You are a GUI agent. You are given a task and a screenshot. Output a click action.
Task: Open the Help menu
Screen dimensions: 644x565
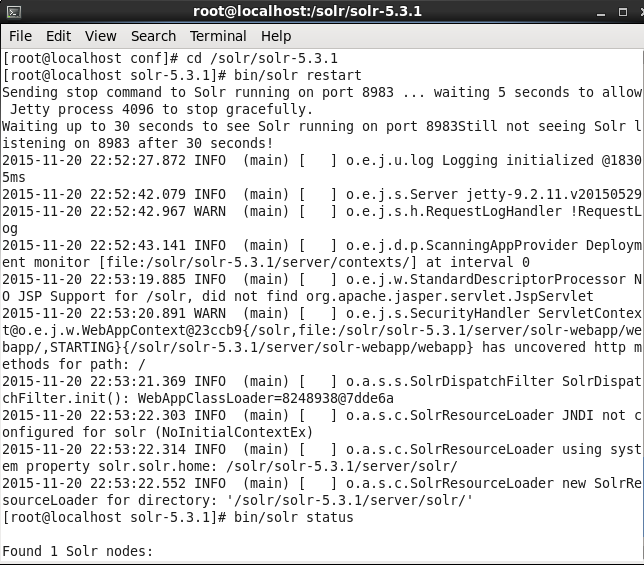tap(276, 36)
